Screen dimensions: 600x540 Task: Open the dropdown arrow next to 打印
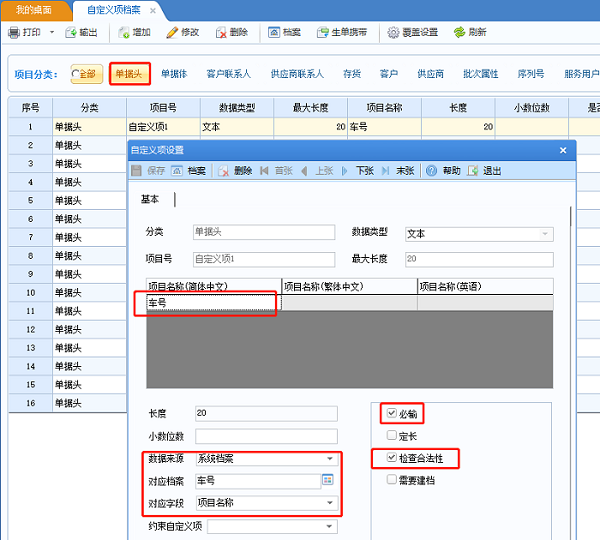(52, 33)
